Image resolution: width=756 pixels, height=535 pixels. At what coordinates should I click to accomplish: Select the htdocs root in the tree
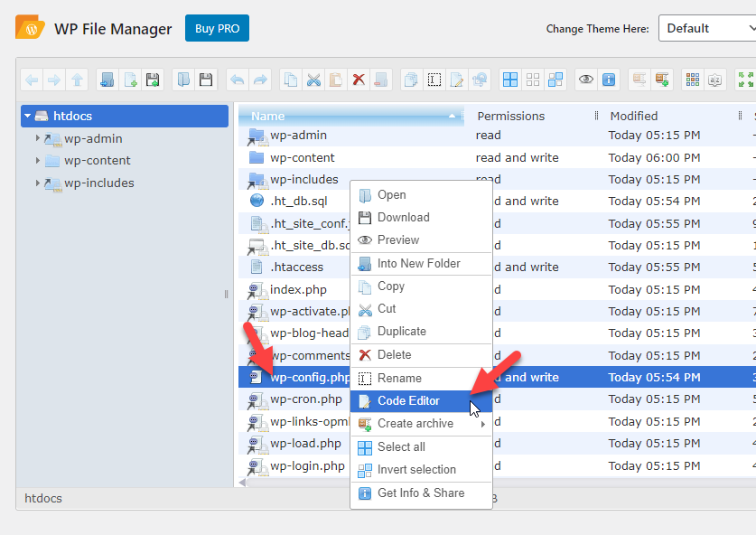tap(125, 116)
